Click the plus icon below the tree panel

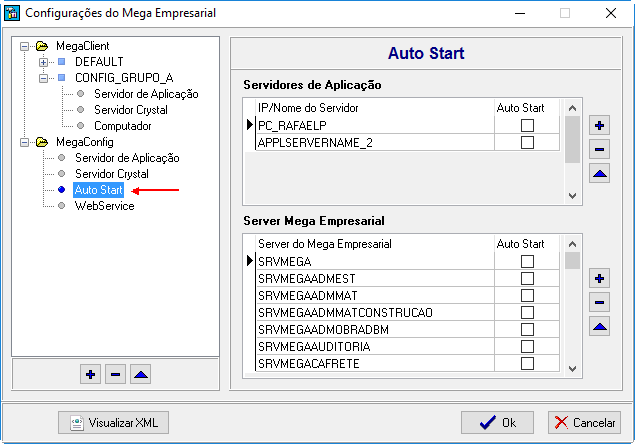(91, 374)
